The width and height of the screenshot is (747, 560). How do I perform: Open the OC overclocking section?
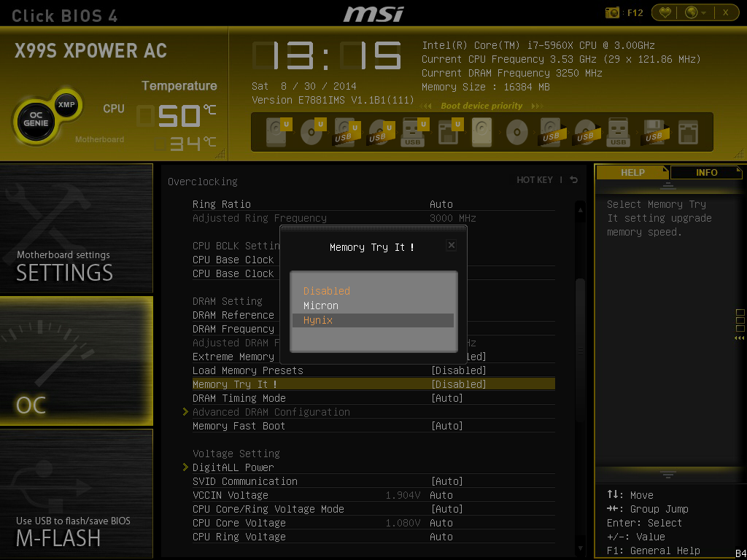pos(76,360)
